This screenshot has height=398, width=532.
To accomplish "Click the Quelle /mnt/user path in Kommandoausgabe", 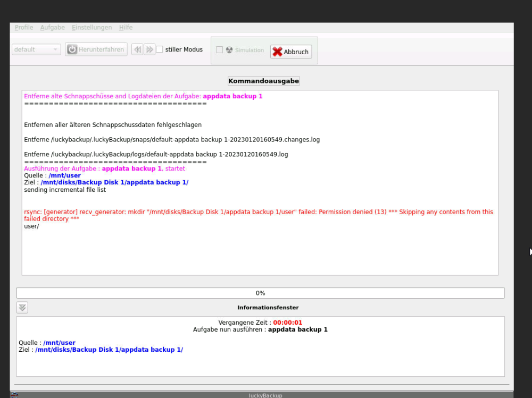I will pyautogui.click(x=65, y=175).
